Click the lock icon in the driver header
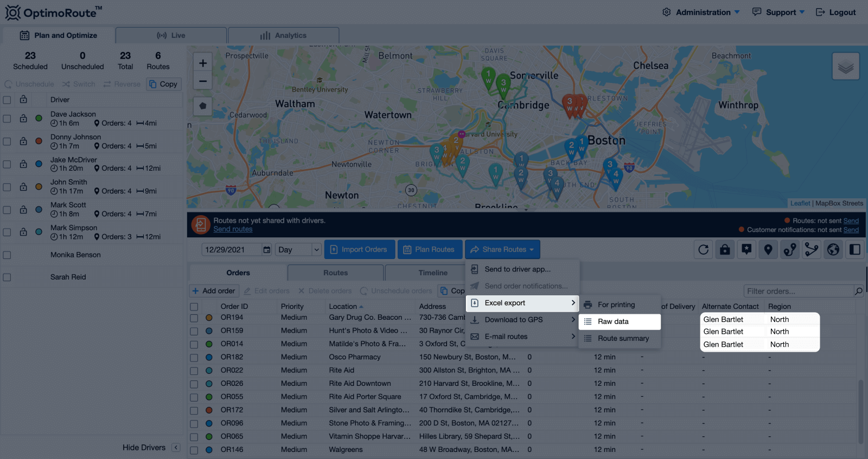The image size is (868, 459). click(23, 99)
